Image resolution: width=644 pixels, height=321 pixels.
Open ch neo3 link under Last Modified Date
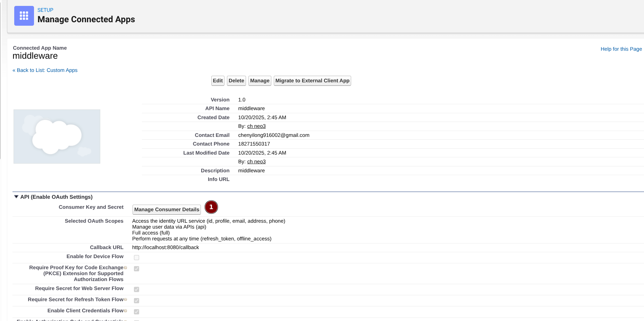coord(256,162)
